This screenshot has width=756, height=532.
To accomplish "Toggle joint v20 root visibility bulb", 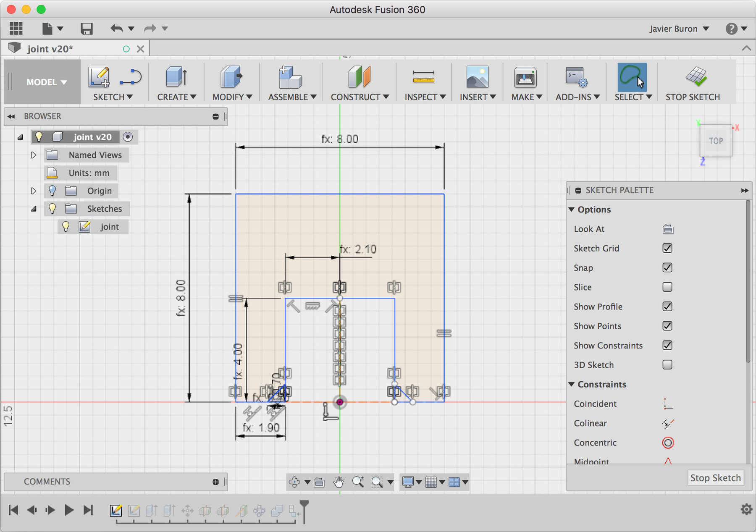I will click(x=39, y=137).
